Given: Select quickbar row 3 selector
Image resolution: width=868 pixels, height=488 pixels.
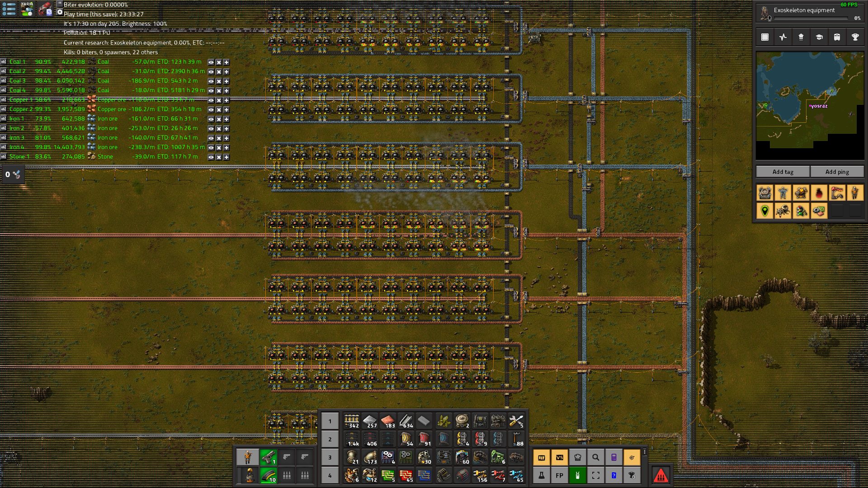Looking at the screenshot, I should [330, 457].
